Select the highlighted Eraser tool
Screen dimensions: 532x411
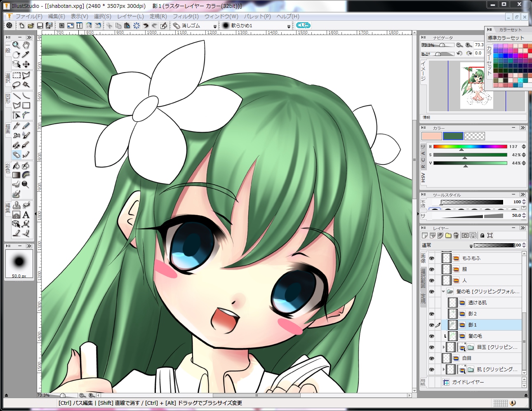[x=16, y=155]
